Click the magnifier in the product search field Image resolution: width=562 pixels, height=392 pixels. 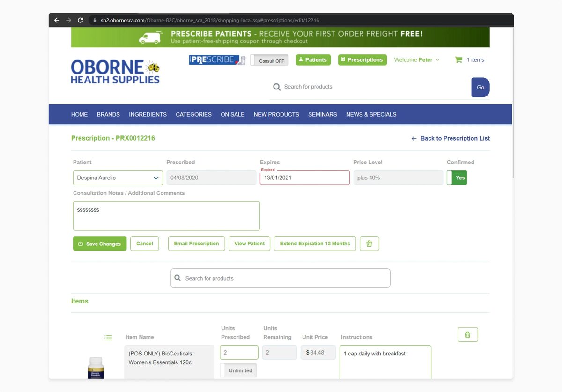[178, 278]
